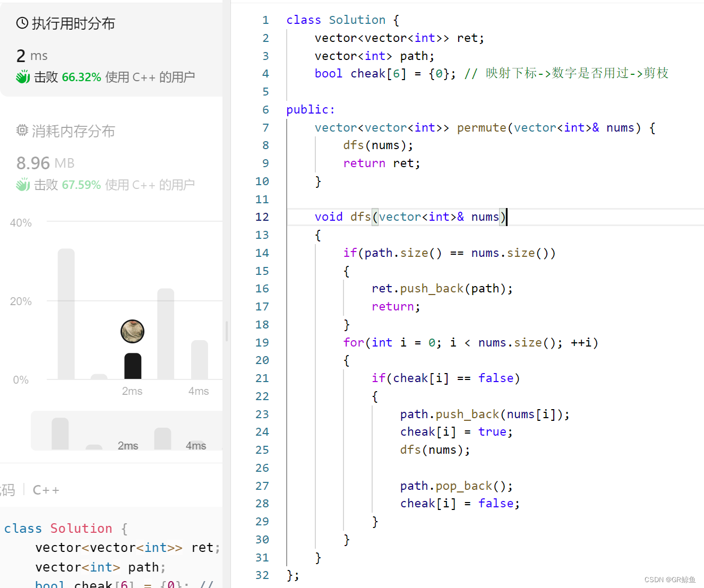The image size is (704, 588).
Task: Click the 'if(path.size() == nums.size())' condition
Action: point(449,253)
